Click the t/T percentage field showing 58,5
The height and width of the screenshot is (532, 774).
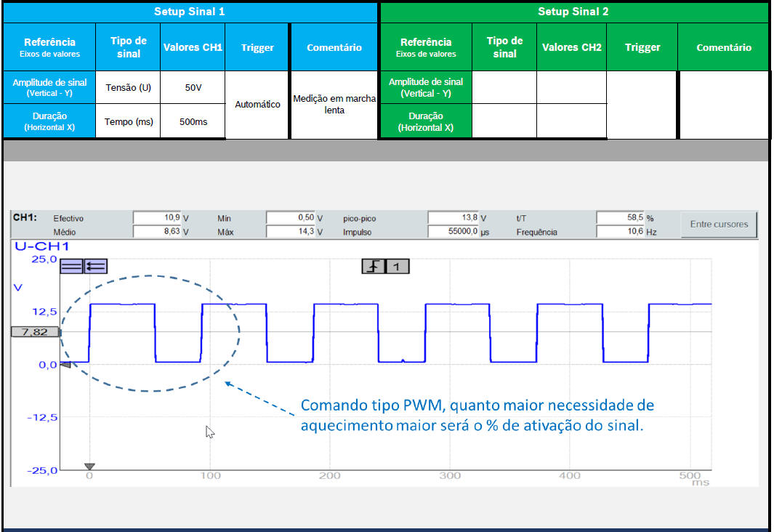point(620,218)
